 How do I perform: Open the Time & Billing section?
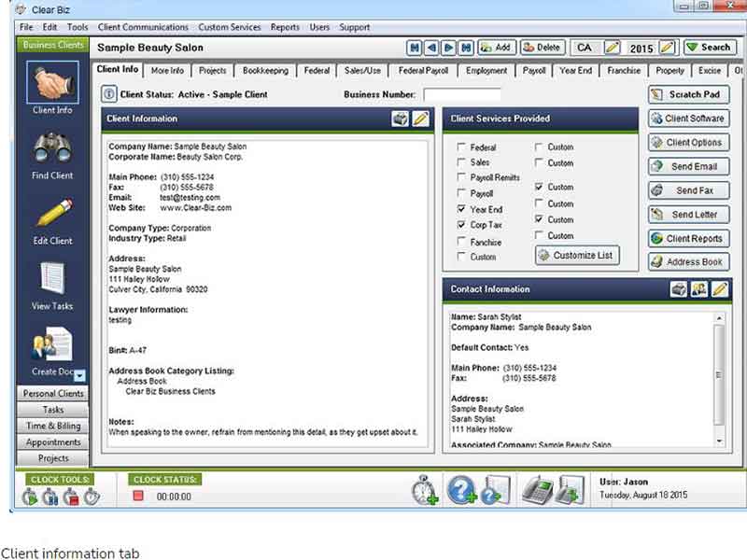click(x=53, y=426)
